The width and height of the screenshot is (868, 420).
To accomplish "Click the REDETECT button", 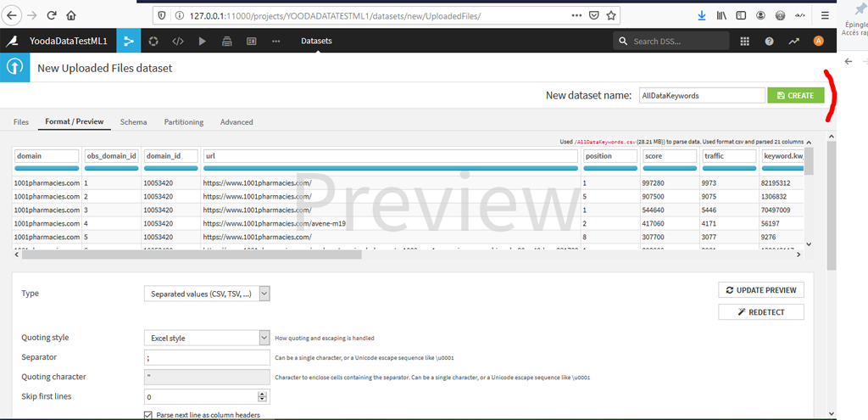I will pos(761,312).
